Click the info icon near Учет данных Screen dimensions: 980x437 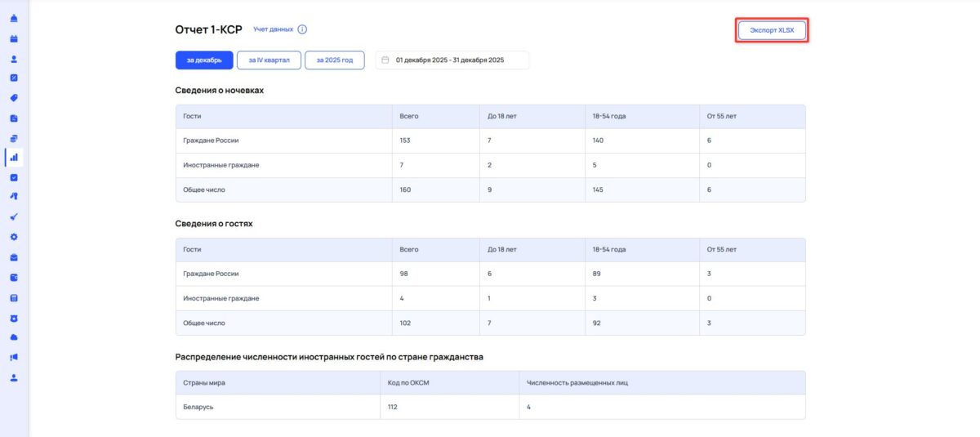click(302, 29)
